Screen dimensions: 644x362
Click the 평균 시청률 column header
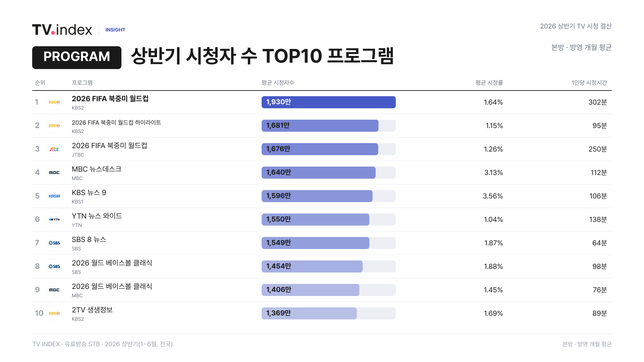click(x=489, y=83)
